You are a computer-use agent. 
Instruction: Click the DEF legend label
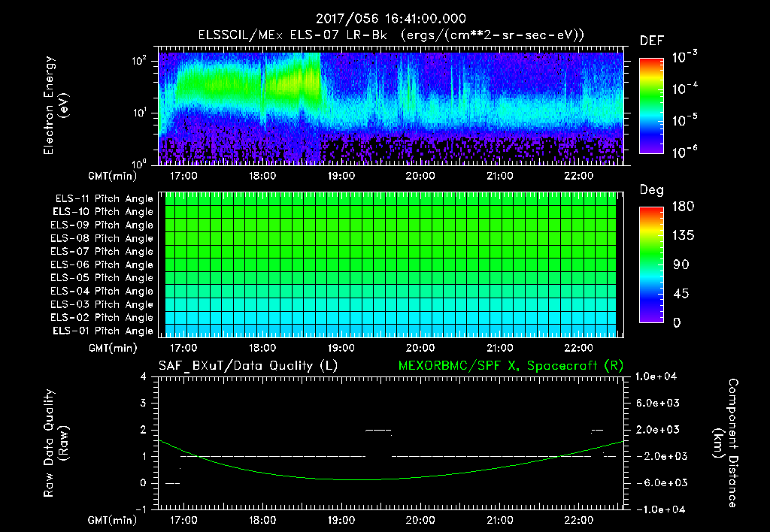652,41
